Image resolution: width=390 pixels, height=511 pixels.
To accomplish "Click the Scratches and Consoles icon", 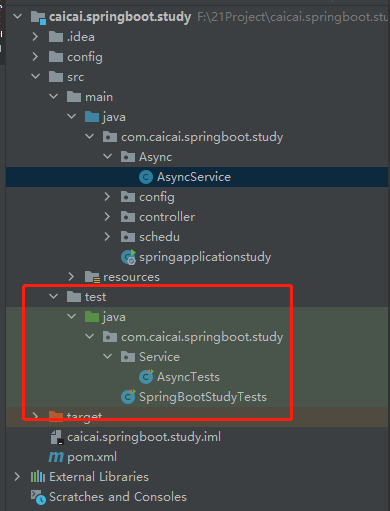I will pyautogui.click(x=38, y=497).
